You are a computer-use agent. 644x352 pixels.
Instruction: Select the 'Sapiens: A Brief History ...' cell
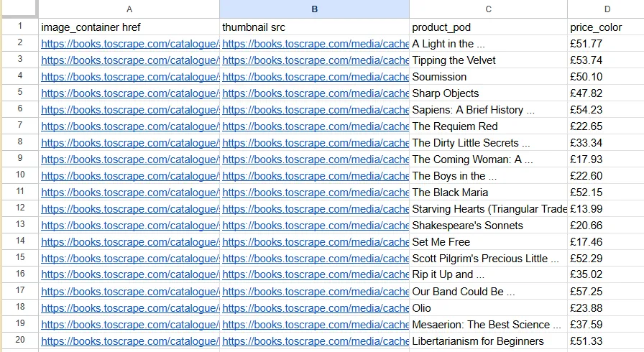click(488, 109)
